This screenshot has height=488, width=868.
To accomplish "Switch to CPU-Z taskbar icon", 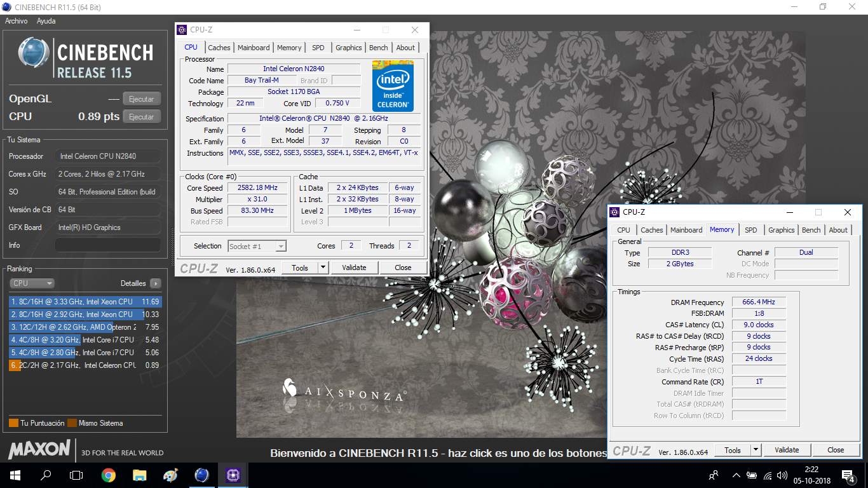I will 233,475.
